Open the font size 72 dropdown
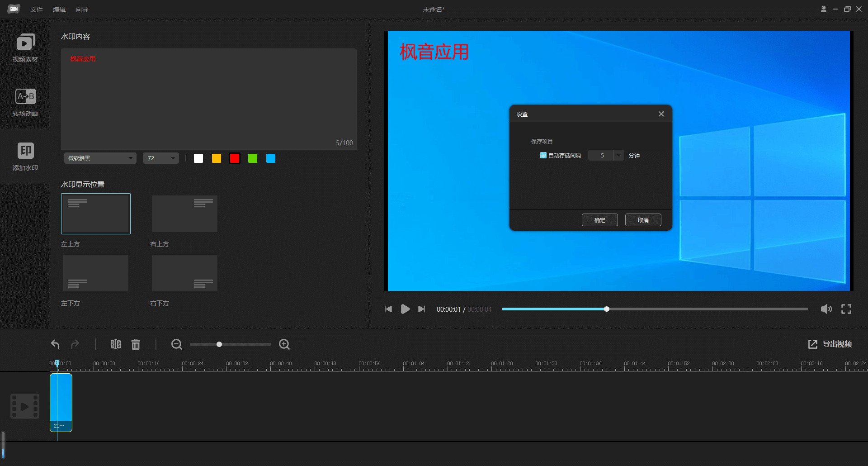 161,158
